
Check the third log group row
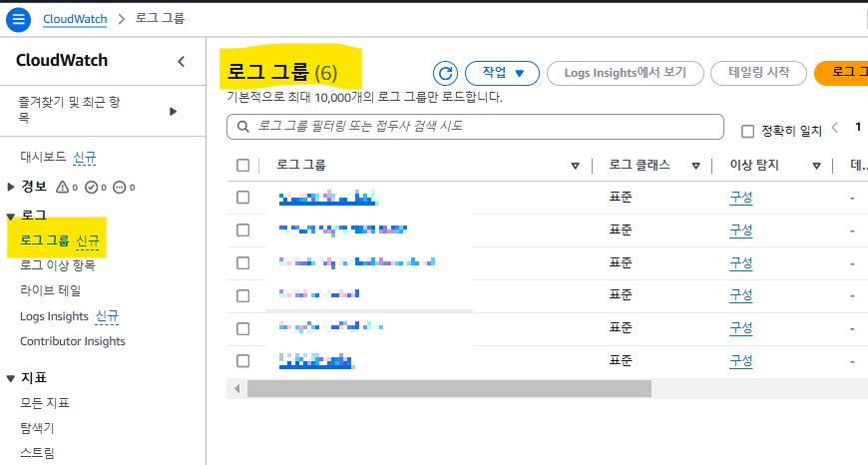(x=243, y=263)
